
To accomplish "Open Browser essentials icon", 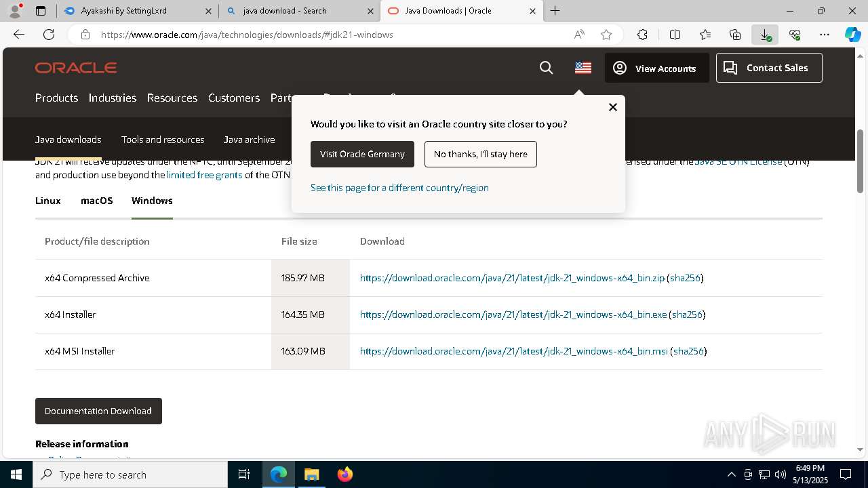I will [x=795, y=35].
